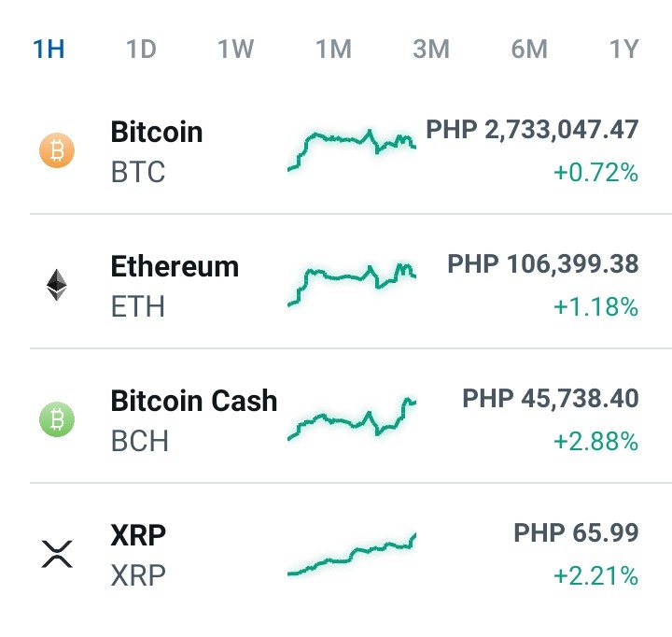The width and height of the screenshot is (672, 637).
Task: Tap the green Bitcoin Cash icon
Action: (x=57, y=419)
